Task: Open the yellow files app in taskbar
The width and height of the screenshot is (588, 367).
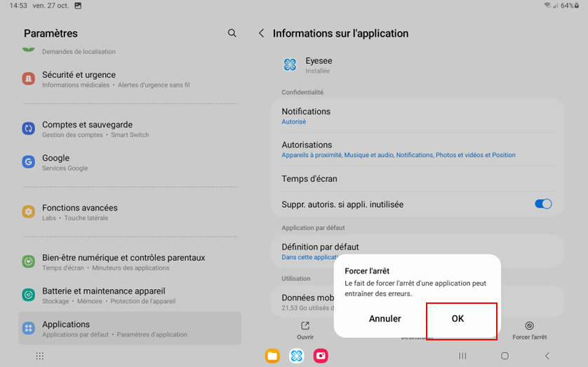Action: coord(272,356)
